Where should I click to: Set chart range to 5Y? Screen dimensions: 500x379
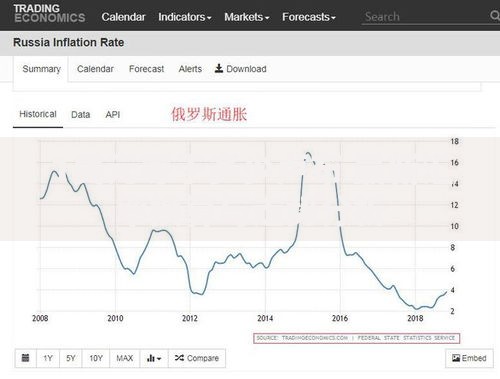71,358
